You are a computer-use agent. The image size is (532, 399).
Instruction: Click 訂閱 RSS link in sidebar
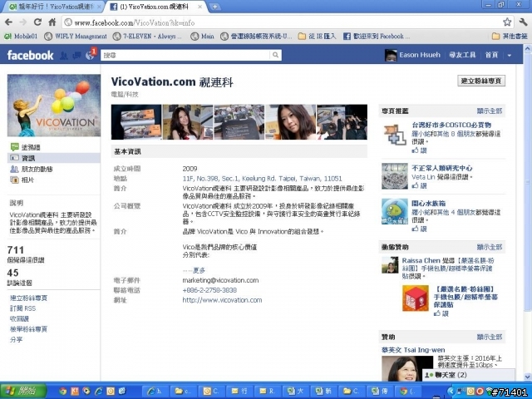(22, 308)
